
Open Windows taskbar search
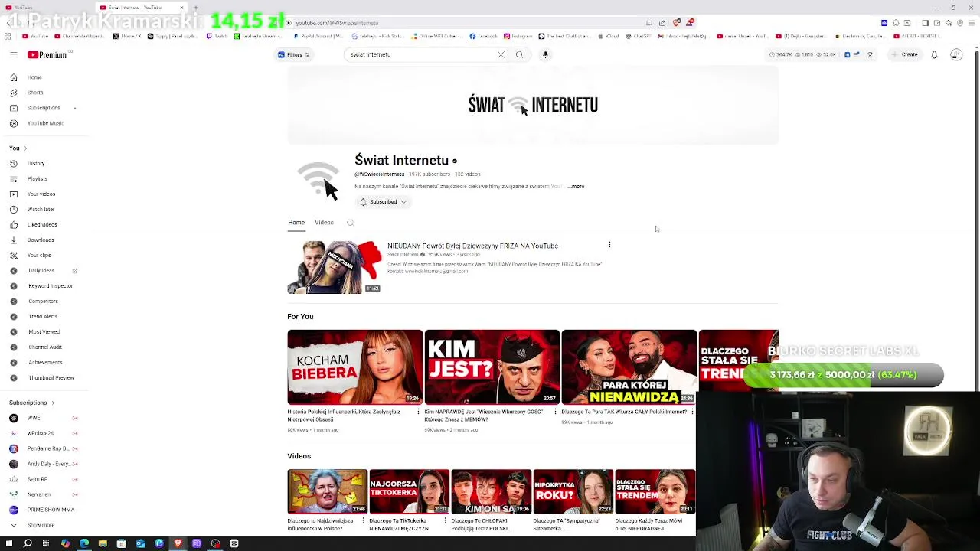(x=28, y=543)
